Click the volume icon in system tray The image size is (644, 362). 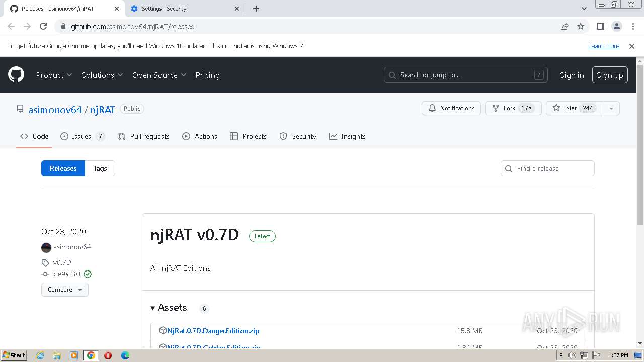click(572, 355)
